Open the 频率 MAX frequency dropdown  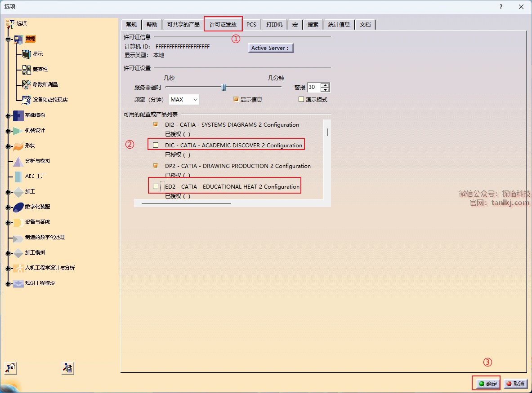click(x=184, y=100)
